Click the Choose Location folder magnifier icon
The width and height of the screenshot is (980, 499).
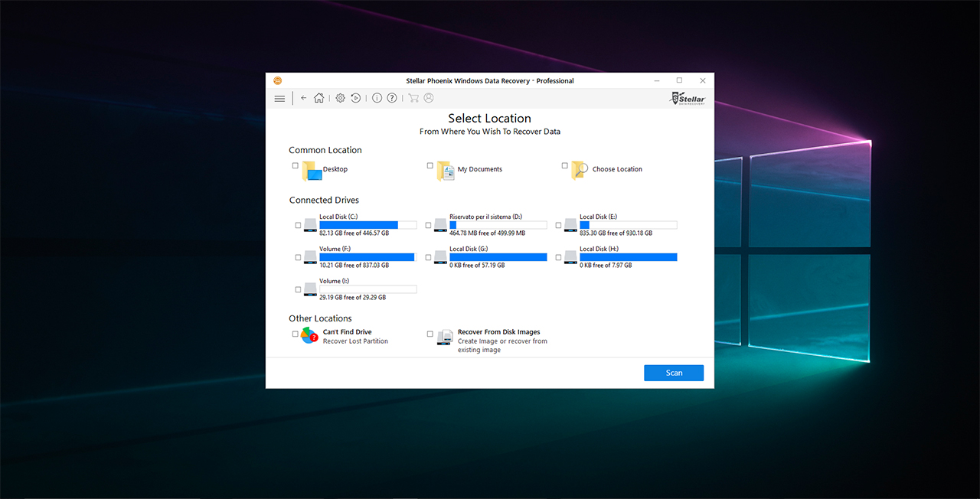[x=580, y=171]
